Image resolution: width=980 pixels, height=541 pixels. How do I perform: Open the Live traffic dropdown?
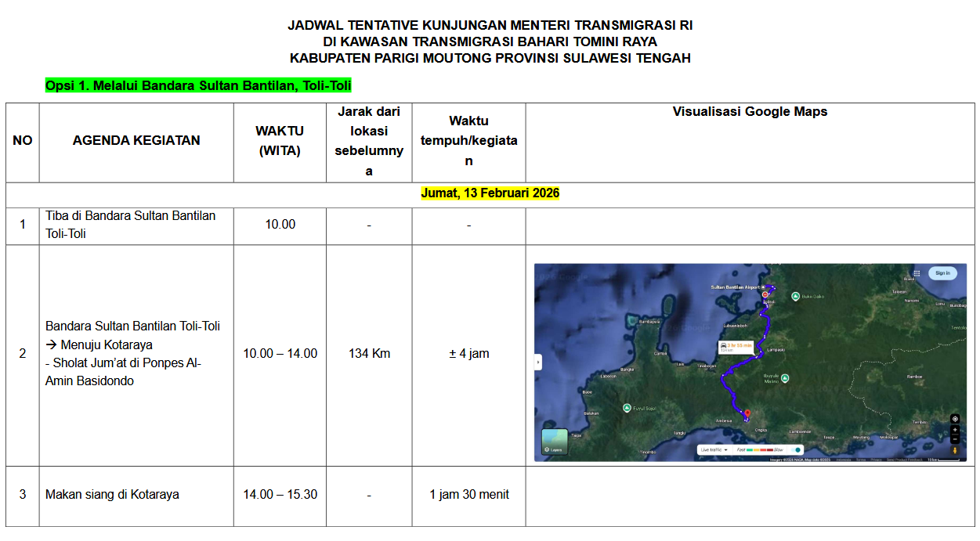point(714,450)
